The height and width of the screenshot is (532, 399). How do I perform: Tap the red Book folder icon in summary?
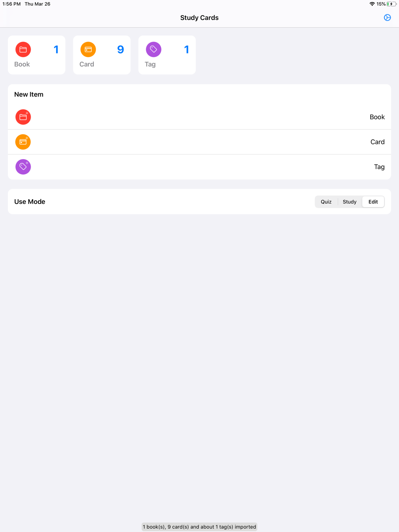tap(23, 49)
